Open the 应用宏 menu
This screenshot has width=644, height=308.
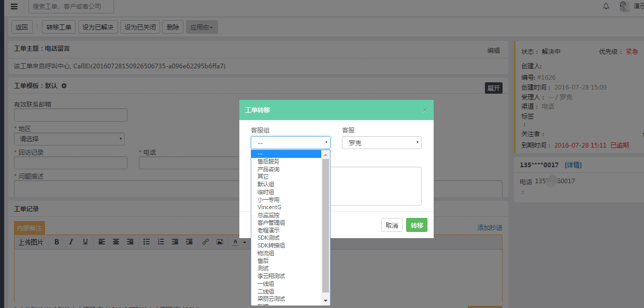coord(202,26)
